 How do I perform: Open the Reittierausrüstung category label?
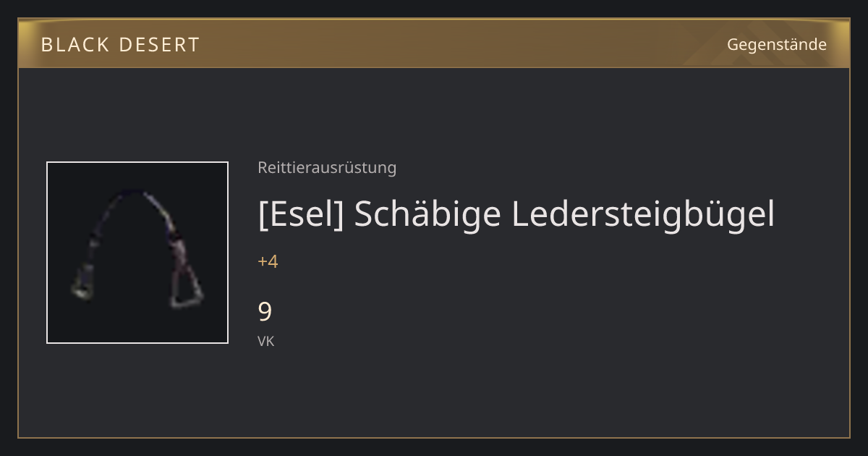(327, 168)
